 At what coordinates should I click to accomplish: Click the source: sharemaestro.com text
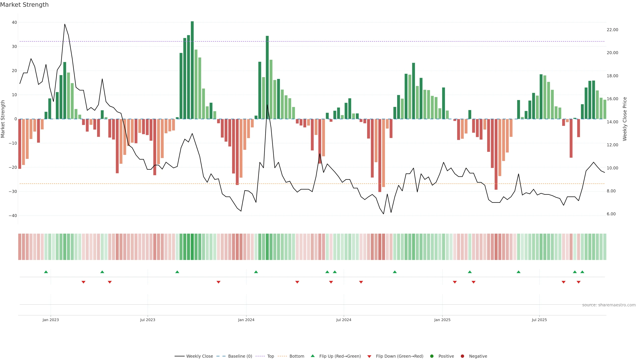click(609, 305)
